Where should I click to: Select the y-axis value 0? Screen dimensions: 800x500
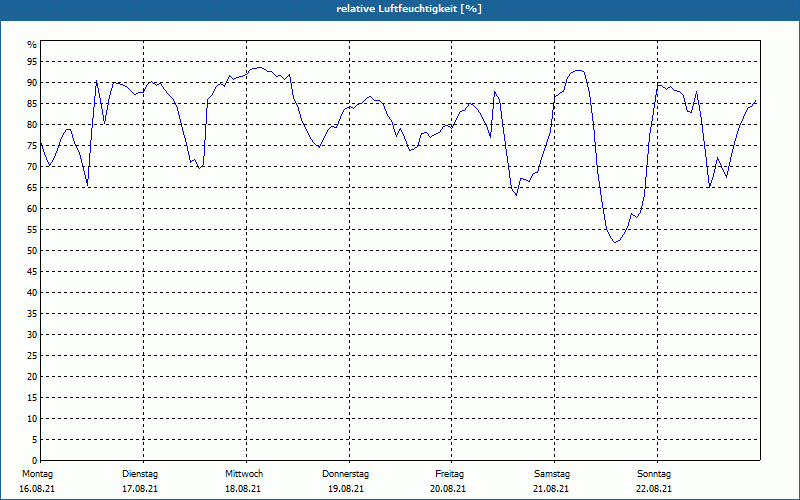(35, 461)
